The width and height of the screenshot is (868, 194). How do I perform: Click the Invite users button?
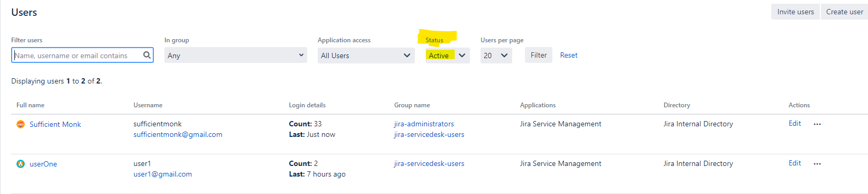click(796, 12)
